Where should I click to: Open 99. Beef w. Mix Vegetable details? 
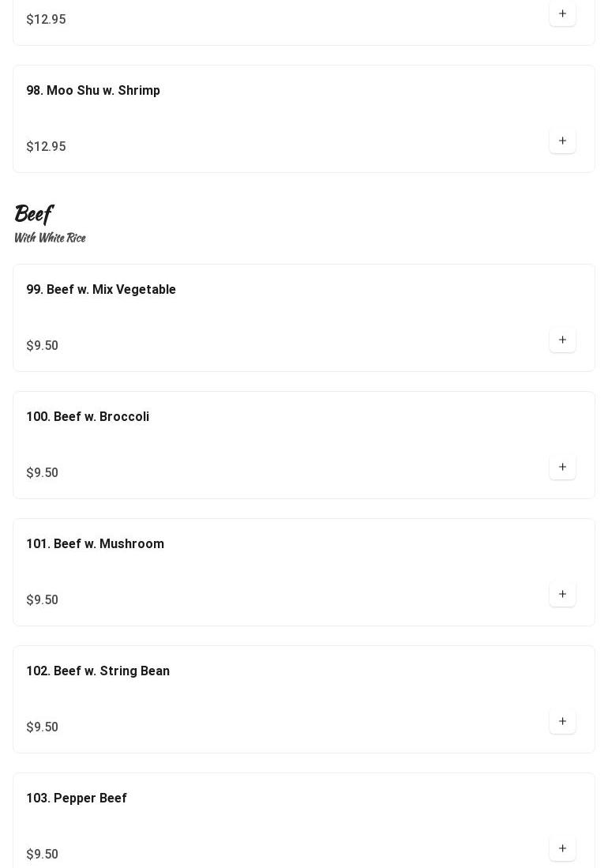pyautogui.click(x=101, y=290)
